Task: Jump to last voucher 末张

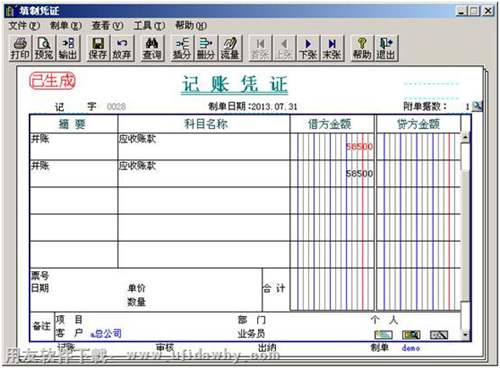Action: click(332, 48)
